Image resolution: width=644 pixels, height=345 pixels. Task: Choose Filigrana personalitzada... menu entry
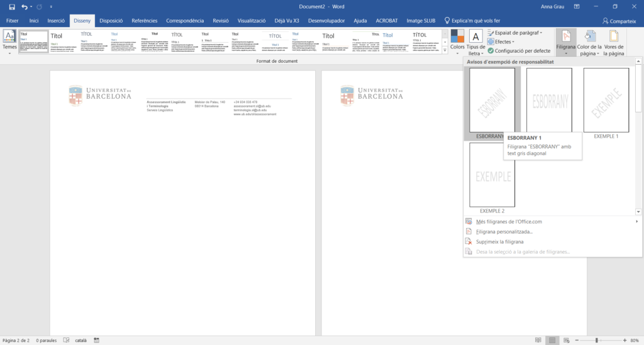[x=504, y=231]
